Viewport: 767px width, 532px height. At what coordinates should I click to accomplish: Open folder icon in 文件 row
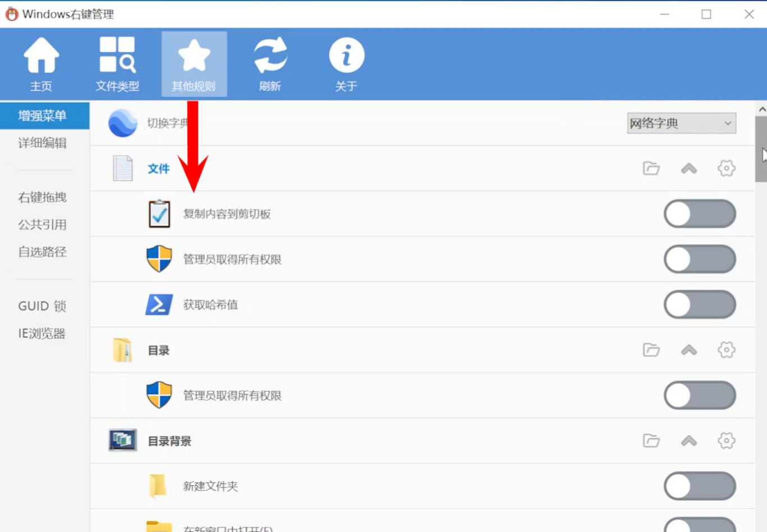[x=651, y=168]
